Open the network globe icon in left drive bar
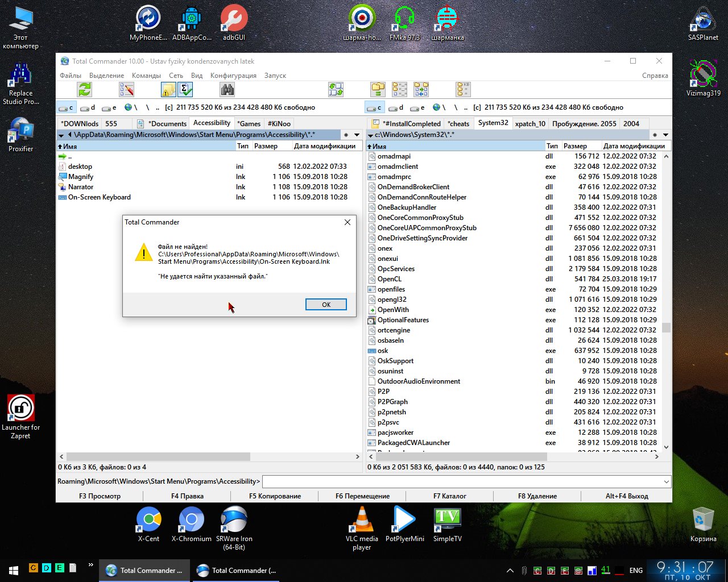This screenshot has height=582, width=728. [x=129, y=107]
